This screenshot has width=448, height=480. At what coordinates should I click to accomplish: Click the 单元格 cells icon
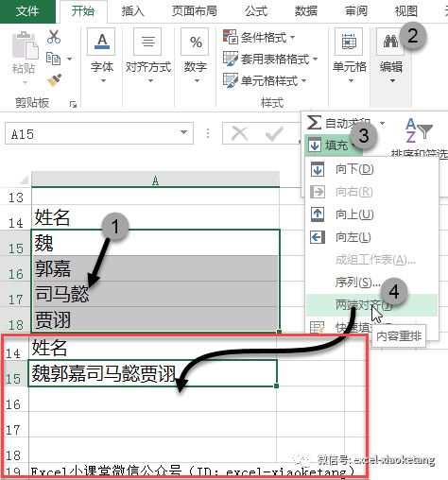349,42
